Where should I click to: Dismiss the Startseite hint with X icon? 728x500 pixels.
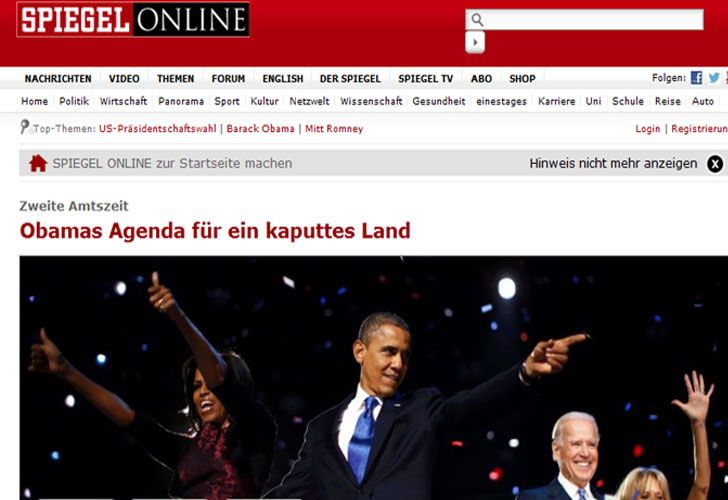[x=715, y=163]
